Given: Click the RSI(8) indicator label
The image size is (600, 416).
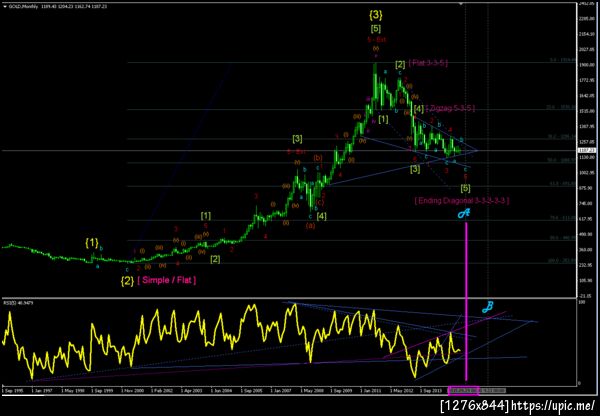Looking at the screenshot, I should click(9, 303).
